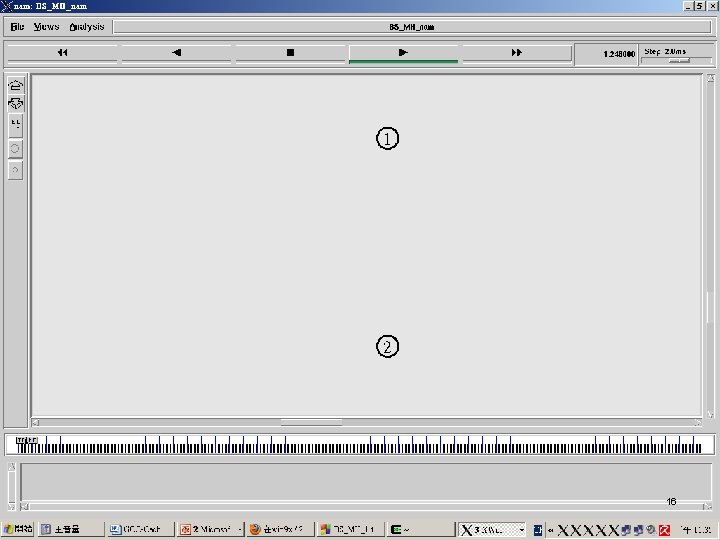Click the third sidebar tool icon
Viewport: 720px width, 540px height.
pos(16,125)
